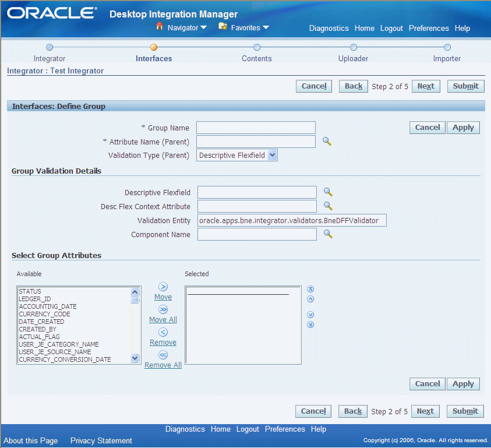Click the Interfaces train step circle
491x448 pixels.
coord(153,47)
